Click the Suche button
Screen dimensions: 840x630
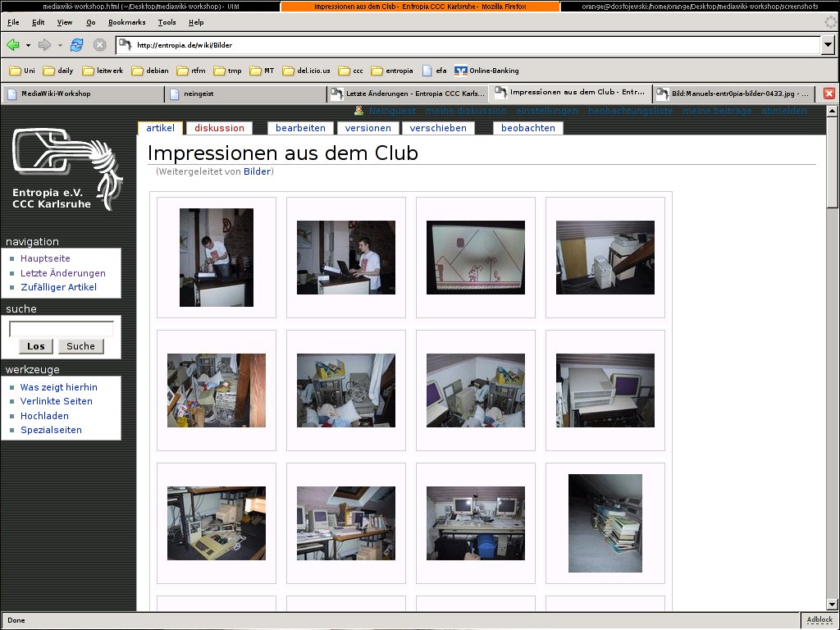click(81, 346)
